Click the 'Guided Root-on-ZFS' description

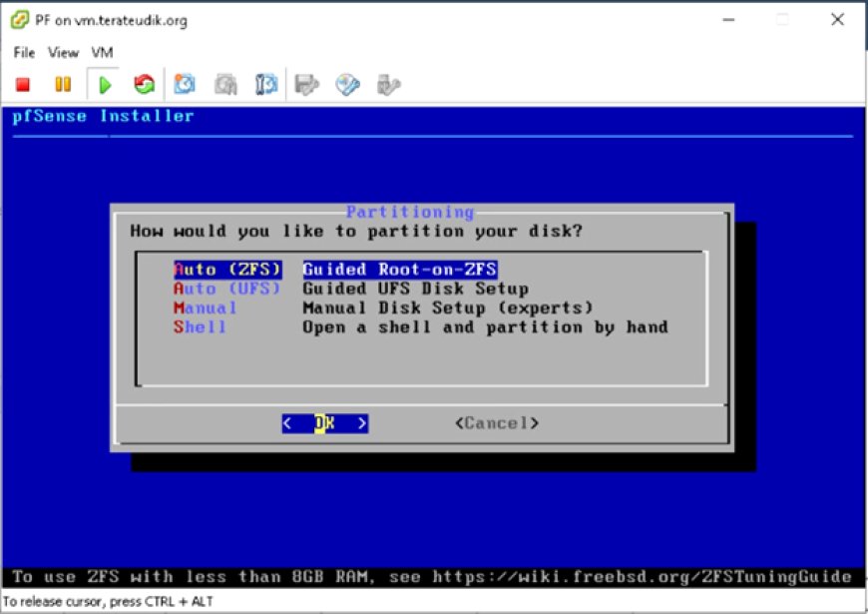(400, 270)
